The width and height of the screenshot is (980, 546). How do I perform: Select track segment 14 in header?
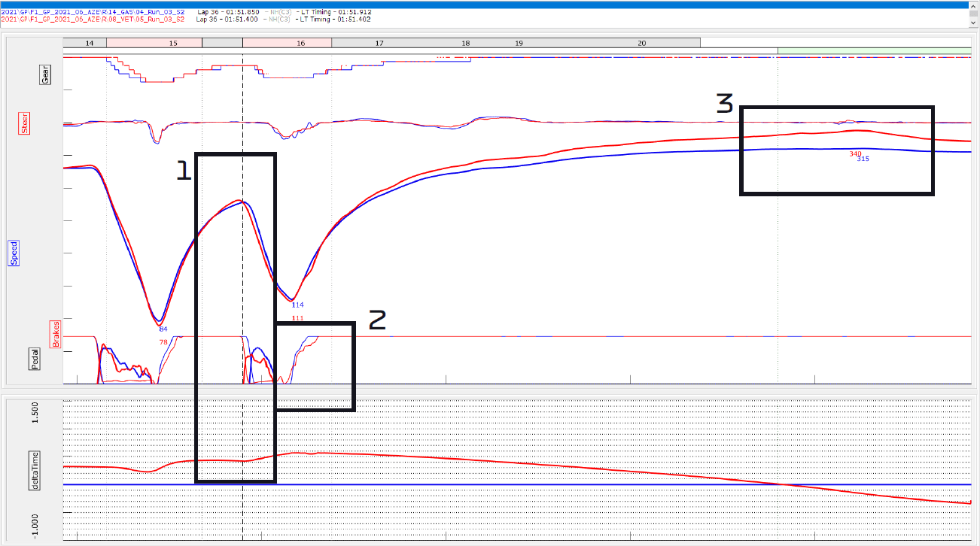(90, 44)
